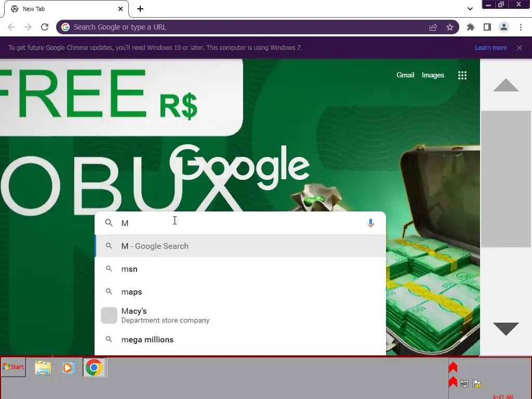
Task: Expand the tab search chevron
Action: [470, 9]
